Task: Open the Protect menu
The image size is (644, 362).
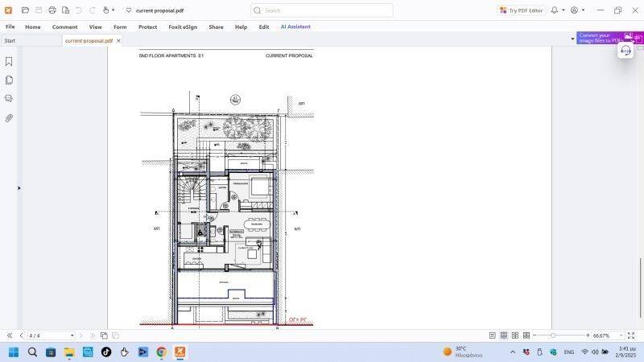Action: [147, 27]
